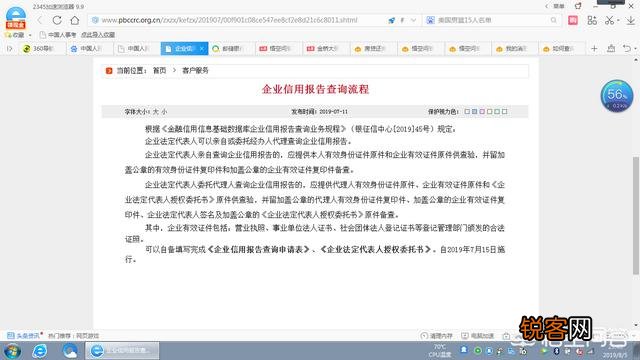Click the scrollbar down arrow
This screenshot has height=360, width=640.
click(636, 325)
